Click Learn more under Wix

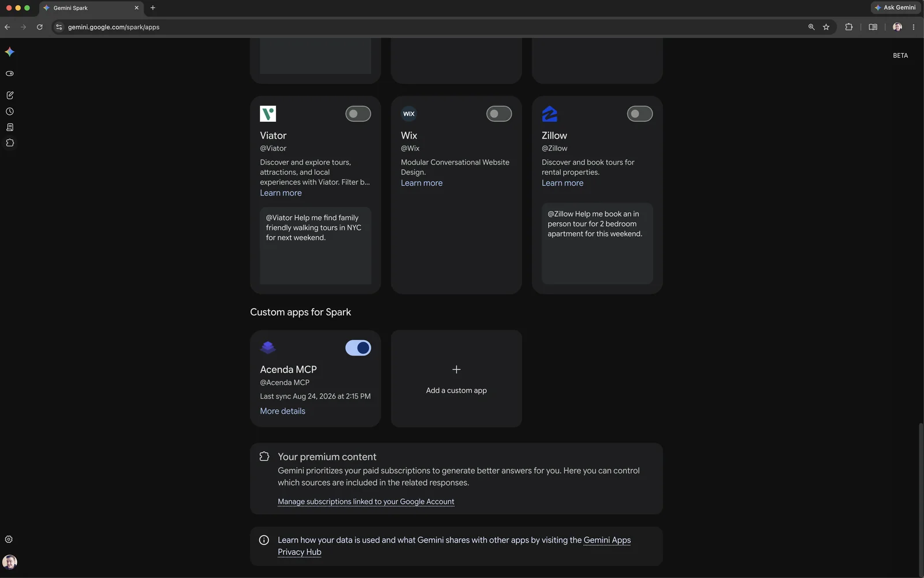[x=422, y=183]
